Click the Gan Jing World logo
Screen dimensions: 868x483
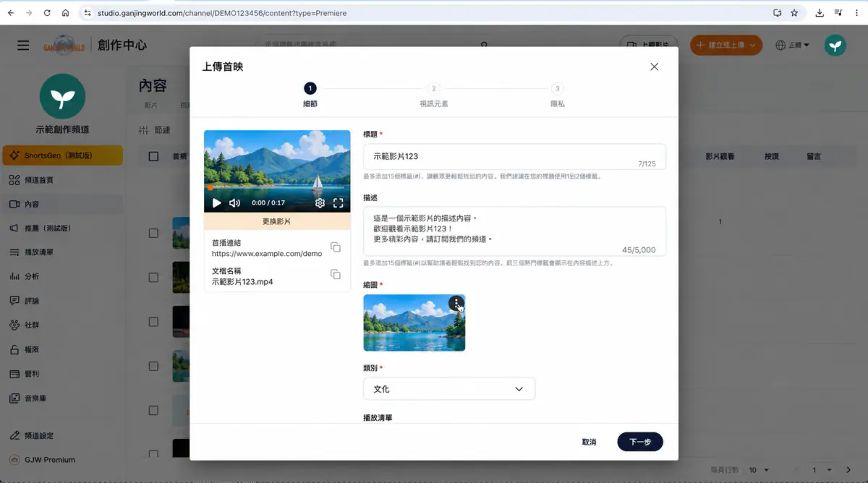tap(64, 46)
